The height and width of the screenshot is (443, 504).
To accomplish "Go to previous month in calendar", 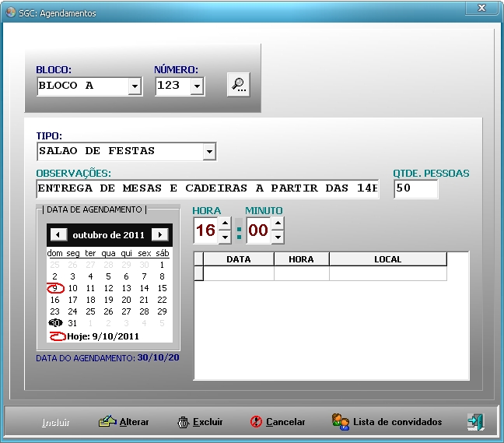I will [58, 234].
